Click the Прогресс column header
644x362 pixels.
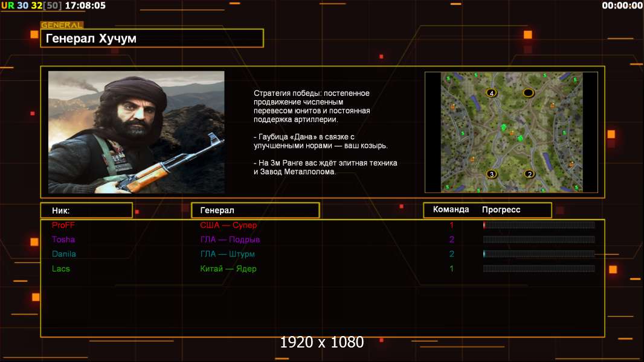pyautogui.click(x=501, y=210)
